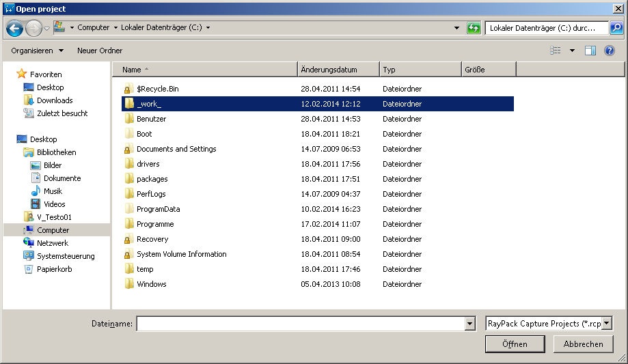
Task: Open the file type filter dropdown
Action: click(607, 324)
